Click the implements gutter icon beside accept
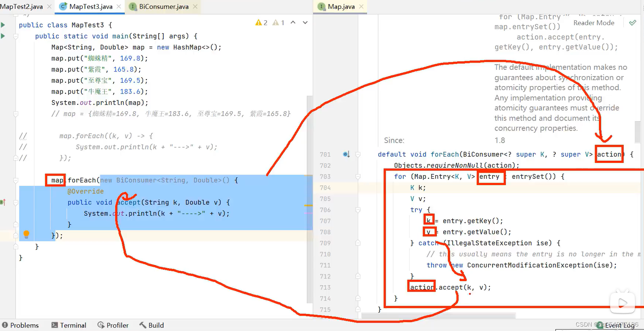644x331 pixels. [x=3, y=202]
